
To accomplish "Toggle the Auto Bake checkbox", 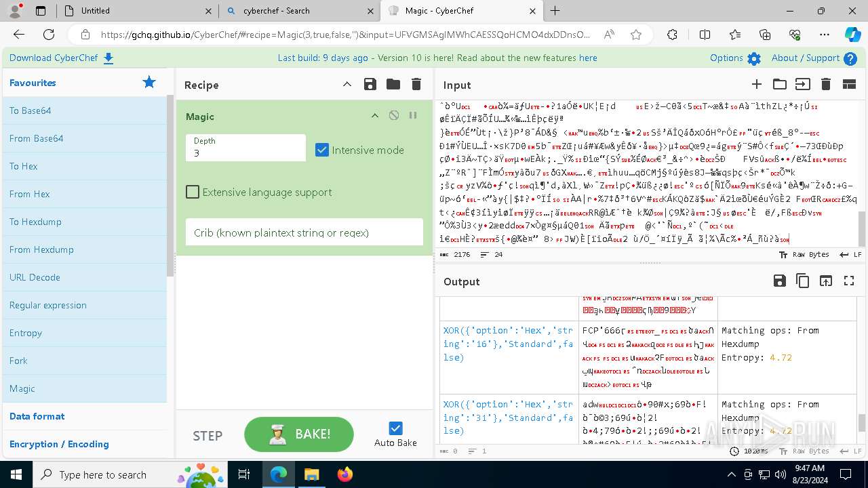I will 395,428.
